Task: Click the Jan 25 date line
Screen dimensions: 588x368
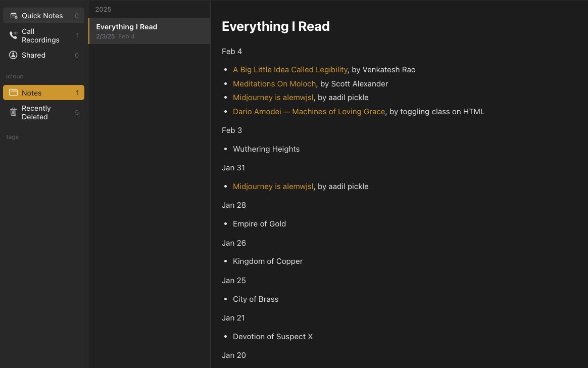Action: (x=233, y=281)
